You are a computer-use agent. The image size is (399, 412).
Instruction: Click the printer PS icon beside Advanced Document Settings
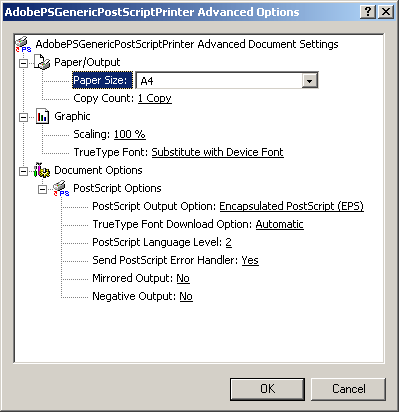23,45
